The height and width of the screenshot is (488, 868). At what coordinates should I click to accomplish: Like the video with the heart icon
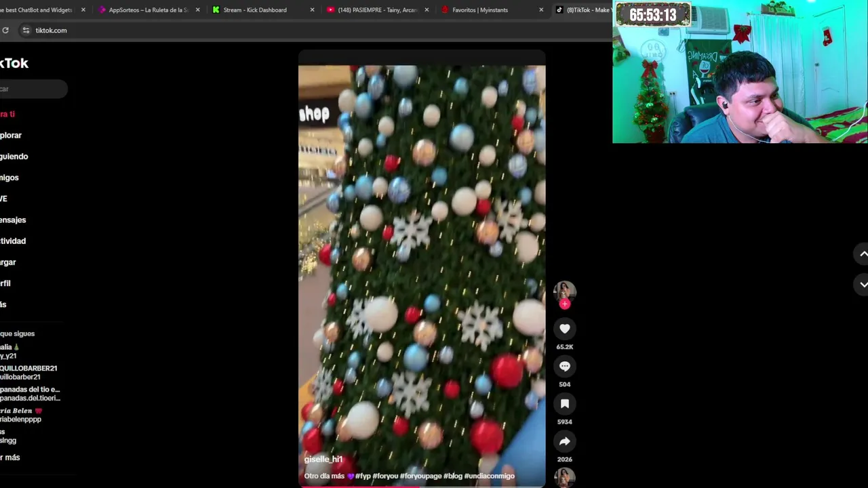(565, 329)
